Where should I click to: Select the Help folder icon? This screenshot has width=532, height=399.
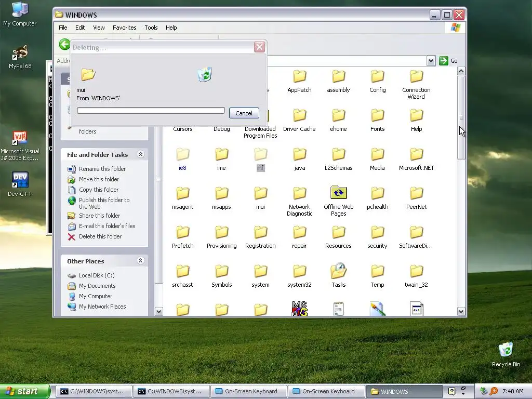416,115
